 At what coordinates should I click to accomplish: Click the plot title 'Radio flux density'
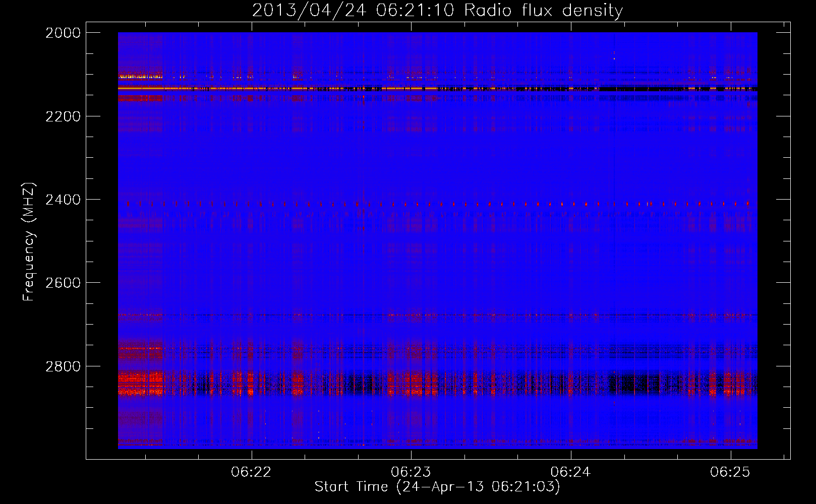[x=543, y=10]
